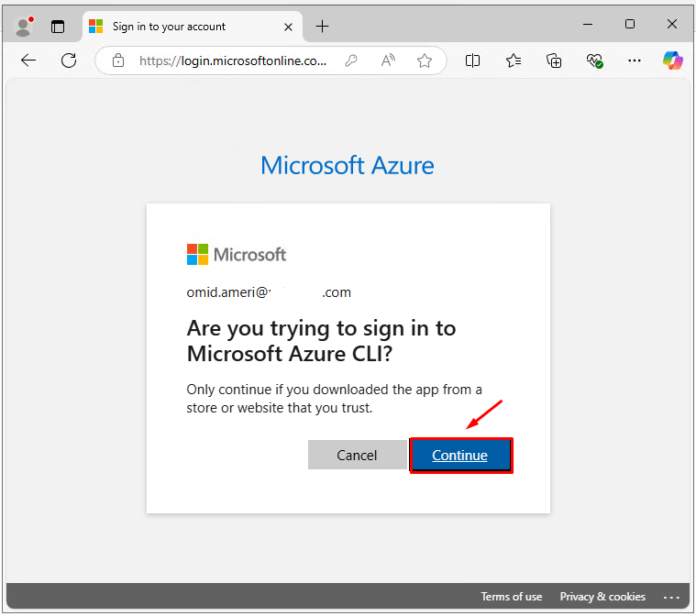This screenshot has height=616, width=696.
Task: Click the Microsoft logo in dialog
Action: (x=237, y=254)
